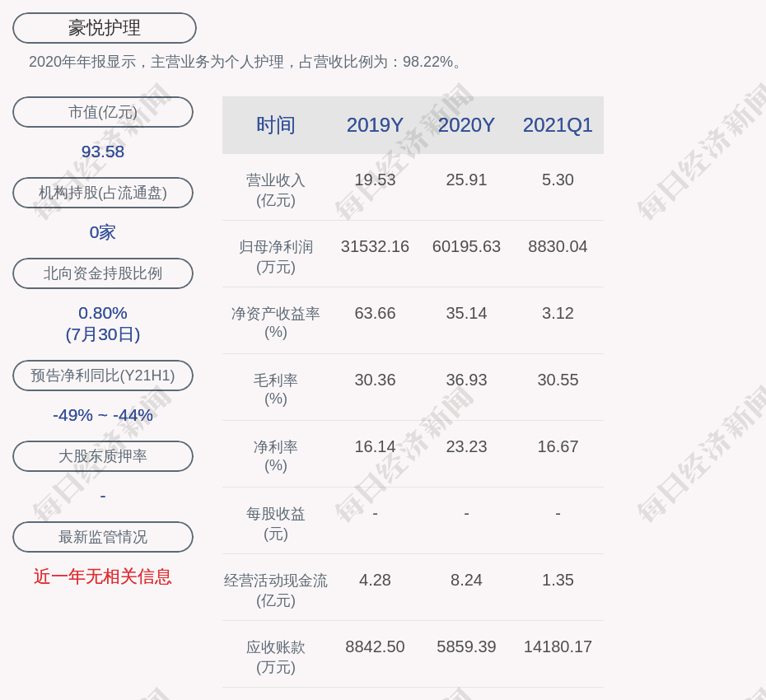Click the market value figure 93.58
Image resolution: width=766 pixels, height=700 pixels.
(x=103, y=152)
